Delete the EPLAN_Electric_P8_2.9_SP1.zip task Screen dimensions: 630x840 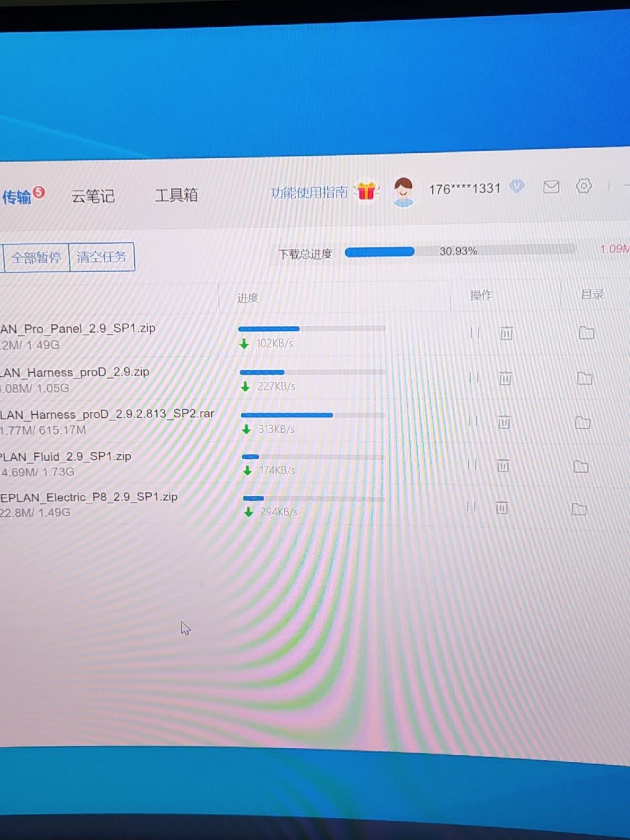(502, 508)
